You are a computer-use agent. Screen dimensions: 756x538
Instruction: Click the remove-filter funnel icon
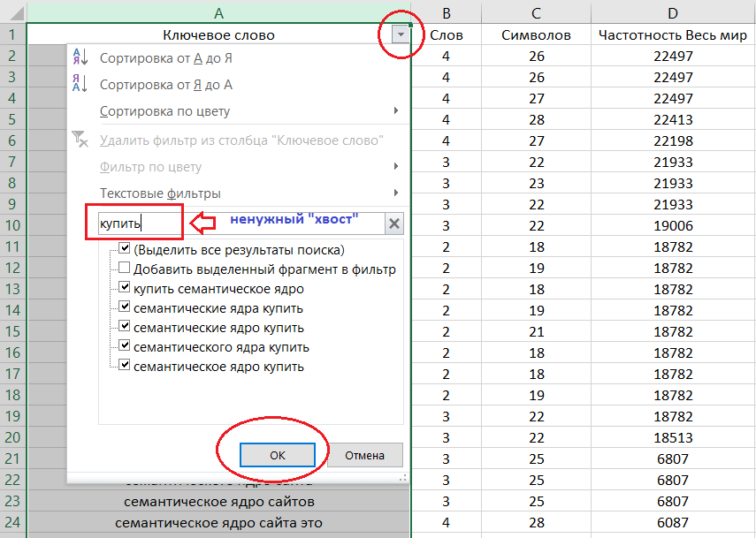click(80, 140)
